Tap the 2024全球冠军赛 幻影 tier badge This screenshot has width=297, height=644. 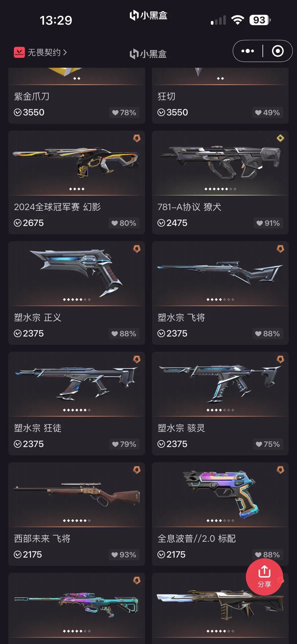pyautogui.click(x=137, y=138)
